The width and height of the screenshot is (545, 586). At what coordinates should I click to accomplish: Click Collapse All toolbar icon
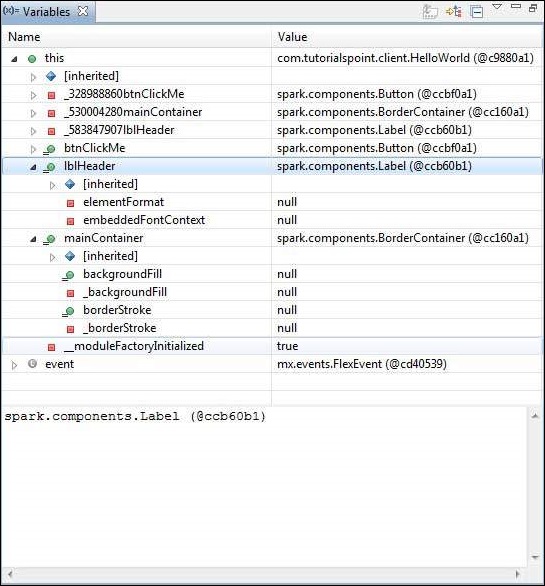(477, 12)
